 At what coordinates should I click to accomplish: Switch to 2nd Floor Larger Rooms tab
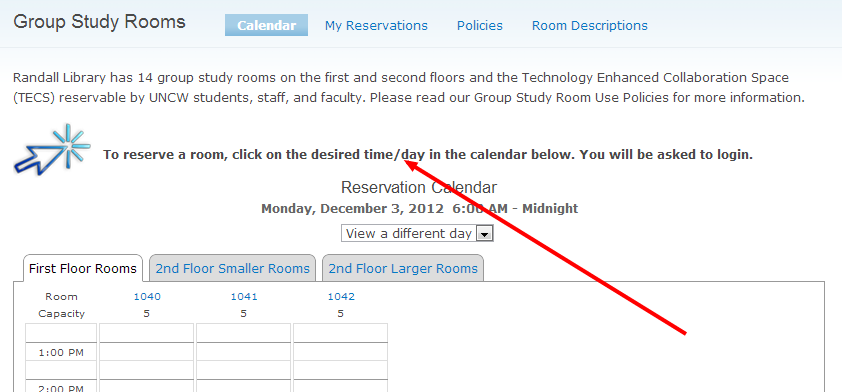(x=403, y=268)
